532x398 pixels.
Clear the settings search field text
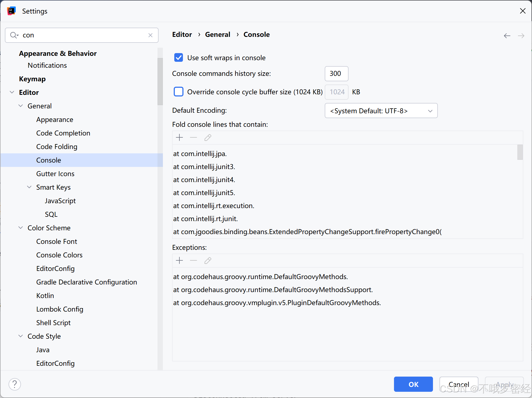click(x=150, y=35)
